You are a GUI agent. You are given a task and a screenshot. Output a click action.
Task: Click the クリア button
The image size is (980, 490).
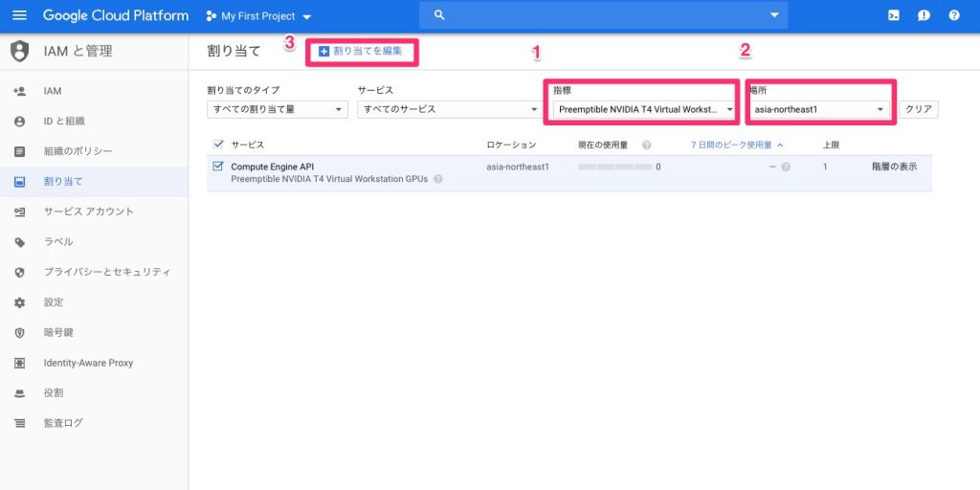tap(919, 109)
